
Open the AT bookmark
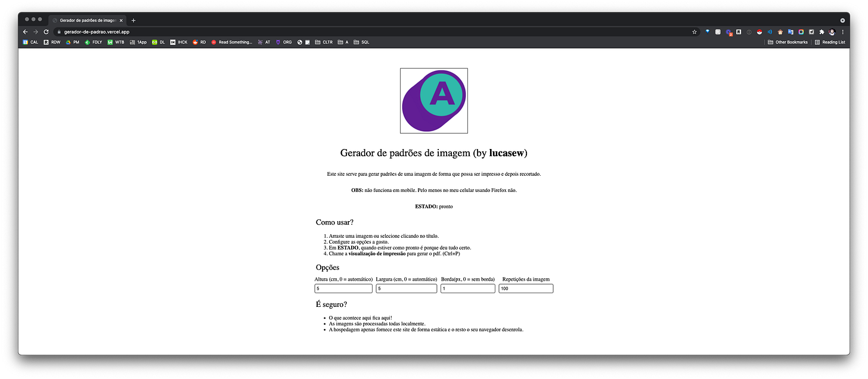[x=263, y=42]
